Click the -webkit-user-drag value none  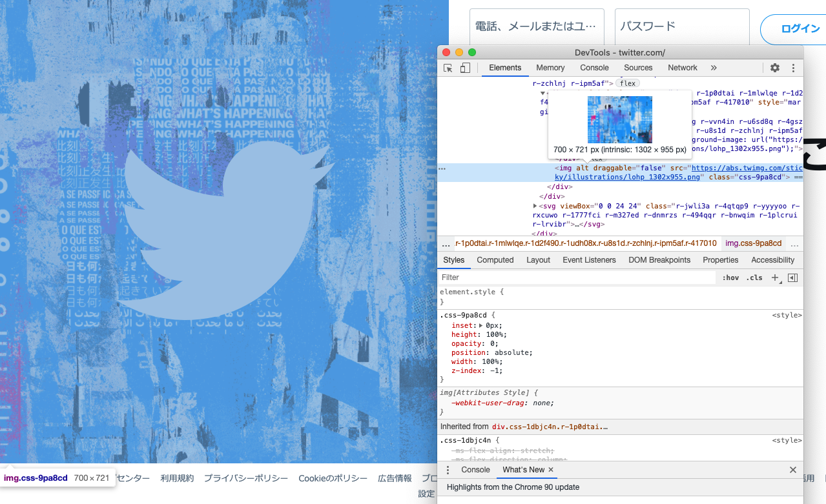pos(542,403)
